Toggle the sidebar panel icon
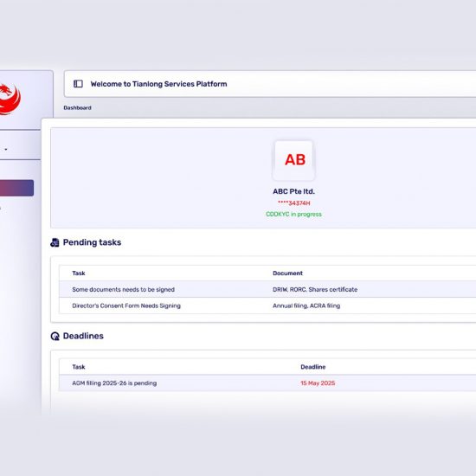Screen dimensions: 476x476 click(78, 84)
